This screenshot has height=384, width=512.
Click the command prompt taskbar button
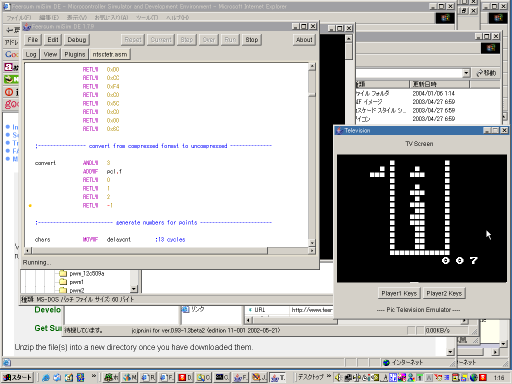tap(222, 377)
